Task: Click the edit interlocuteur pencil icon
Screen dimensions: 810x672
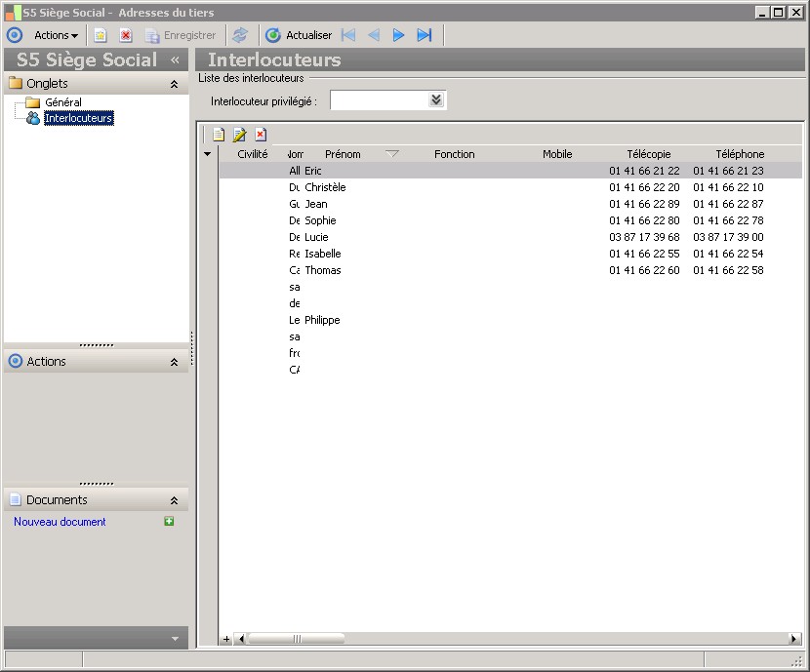Action: [x=239, y=135]
